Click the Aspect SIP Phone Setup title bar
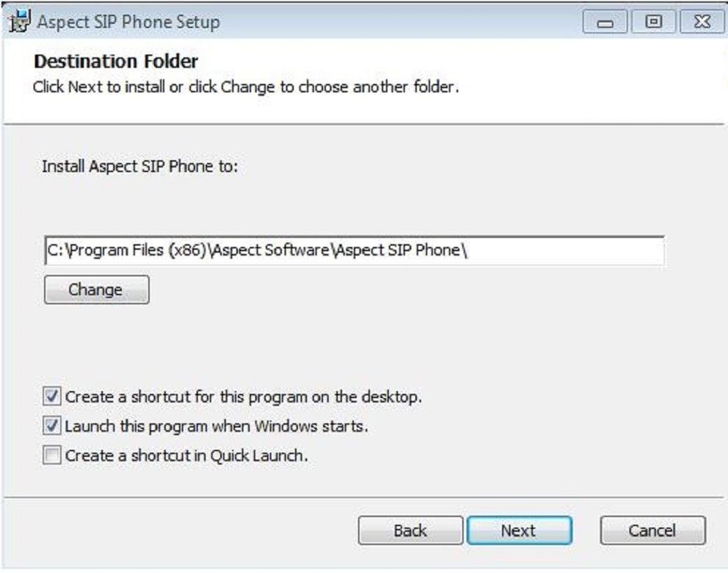 click(x=280, y=22)
